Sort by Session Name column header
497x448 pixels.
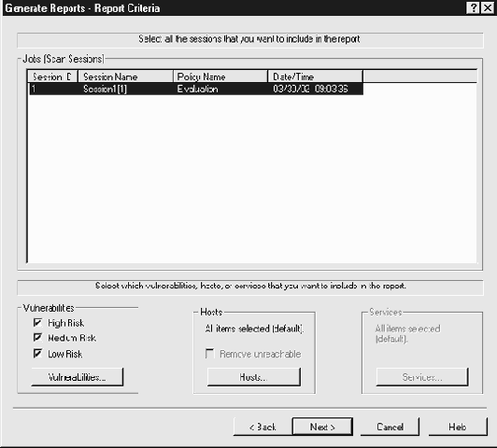click(125, 77)
